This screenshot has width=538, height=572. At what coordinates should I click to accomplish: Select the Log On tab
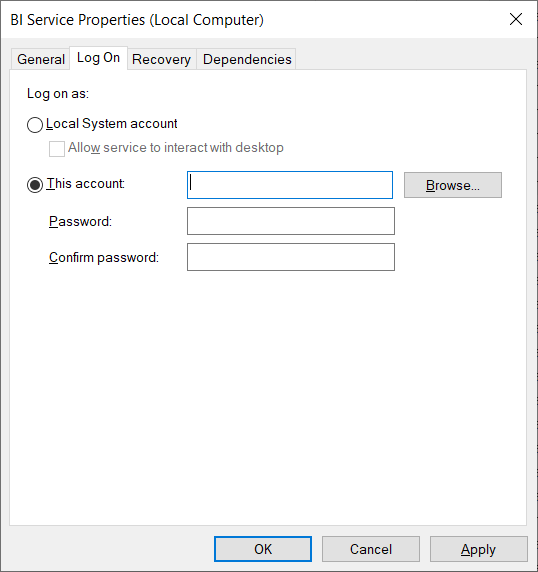pos(98,58)
